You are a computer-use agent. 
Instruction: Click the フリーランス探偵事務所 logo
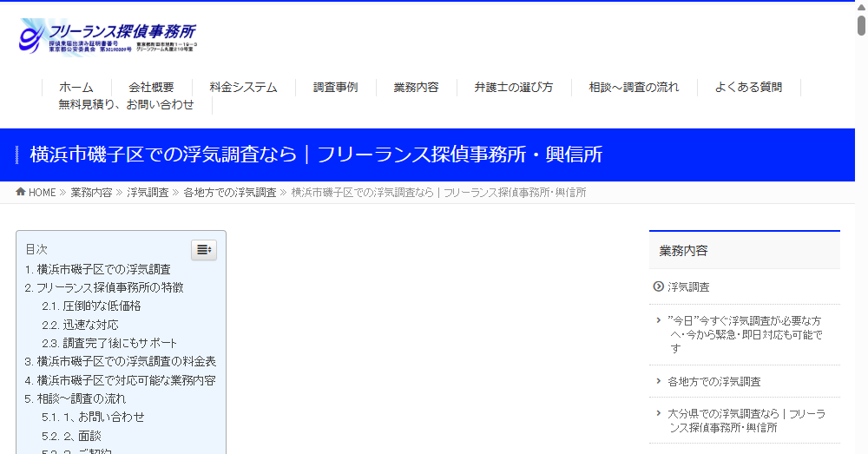pos(108,37)
